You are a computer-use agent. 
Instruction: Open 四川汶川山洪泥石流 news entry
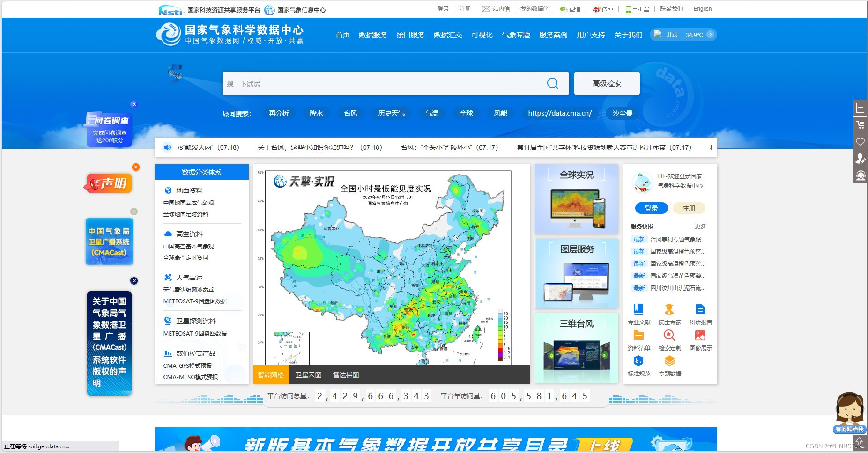677,288
